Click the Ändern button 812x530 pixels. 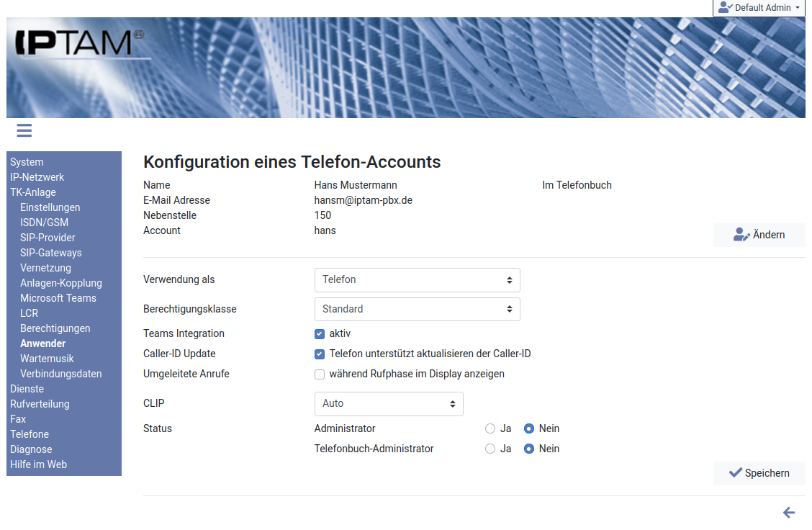[x=759, y=235]
